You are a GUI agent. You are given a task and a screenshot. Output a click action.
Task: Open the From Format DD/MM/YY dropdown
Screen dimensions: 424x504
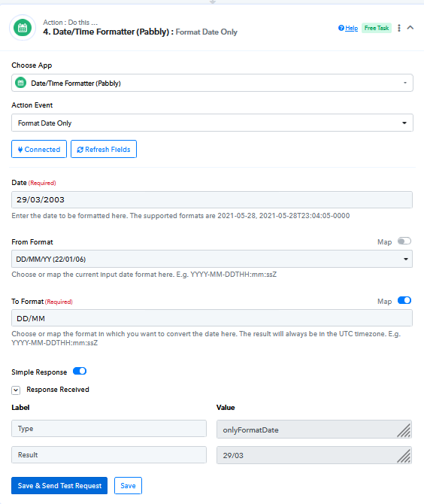[x=212, y=259]
